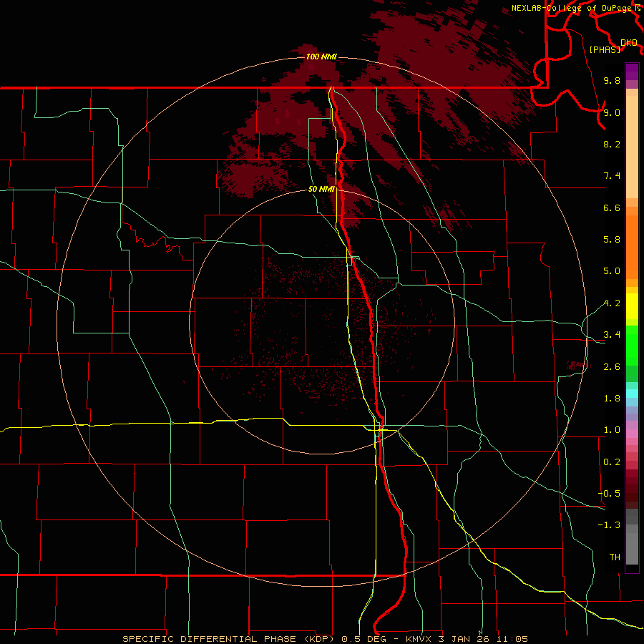Click the 50 NMI range ring label
Screen dimensions: 644x644
click(321, 190)
